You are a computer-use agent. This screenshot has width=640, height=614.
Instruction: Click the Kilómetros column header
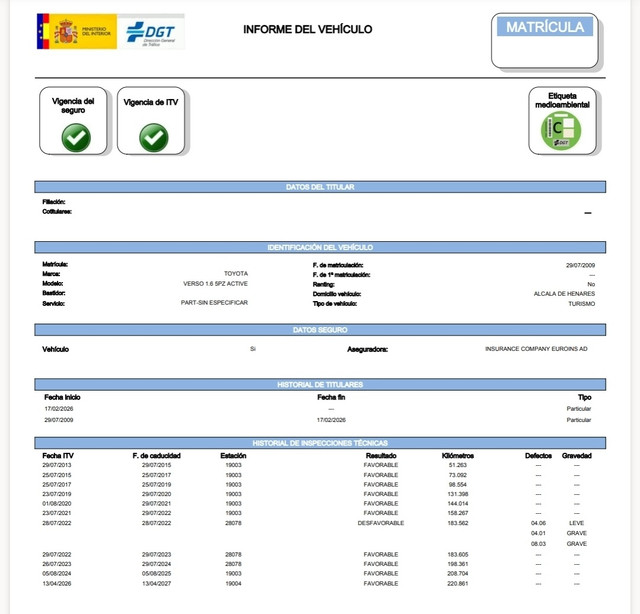tap(458, 456)
